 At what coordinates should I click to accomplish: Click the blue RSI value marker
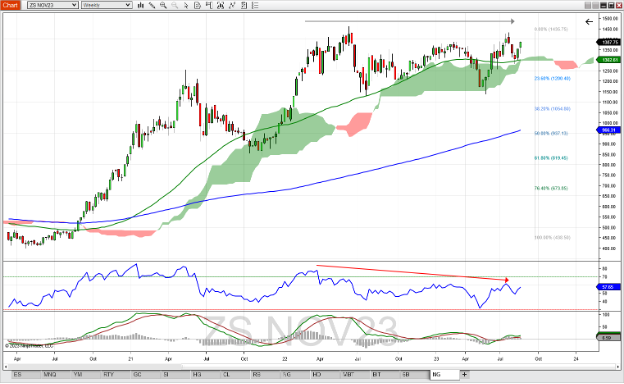click(608, 287)
